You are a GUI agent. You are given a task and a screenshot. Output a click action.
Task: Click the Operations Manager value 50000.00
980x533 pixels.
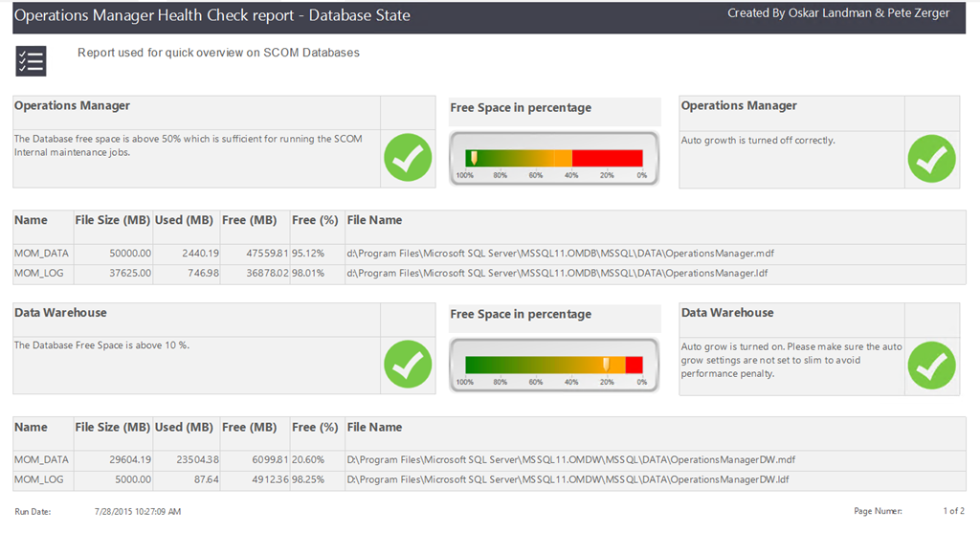[x=130, y=253]
